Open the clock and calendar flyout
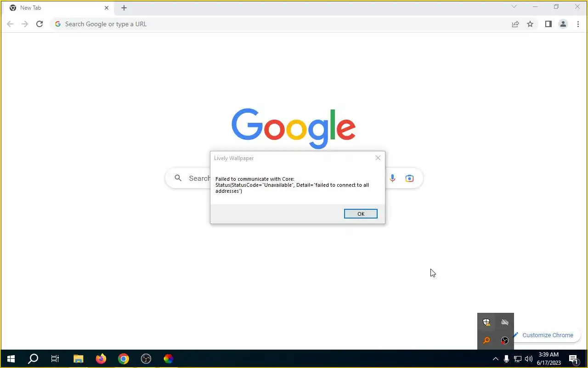 [549, 359]
